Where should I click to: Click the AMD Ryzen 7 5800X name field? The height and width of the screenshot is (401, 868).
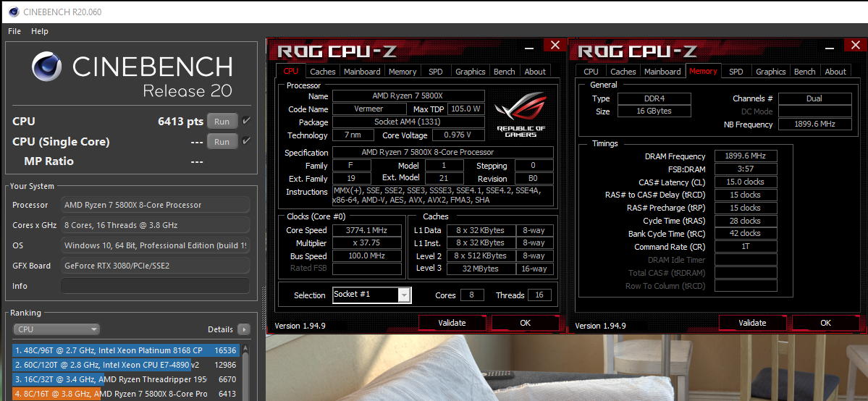point(408,96)
